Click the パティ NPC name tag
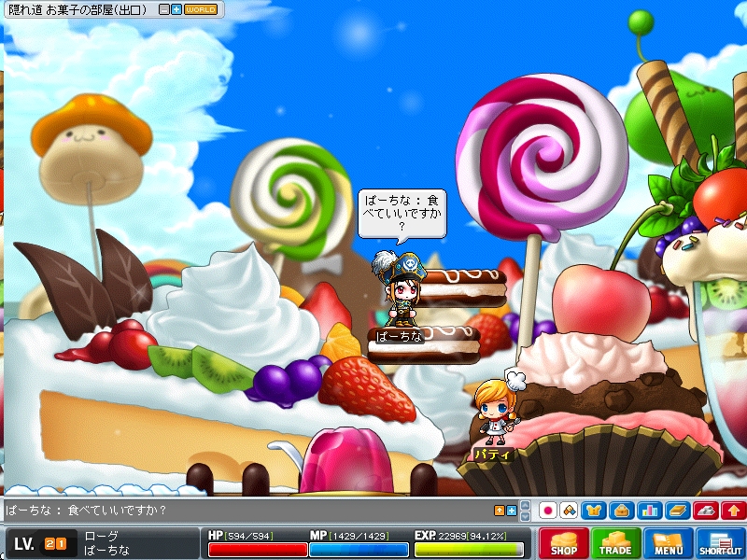This screenshot has height=560, width=747. pos(492,455)
